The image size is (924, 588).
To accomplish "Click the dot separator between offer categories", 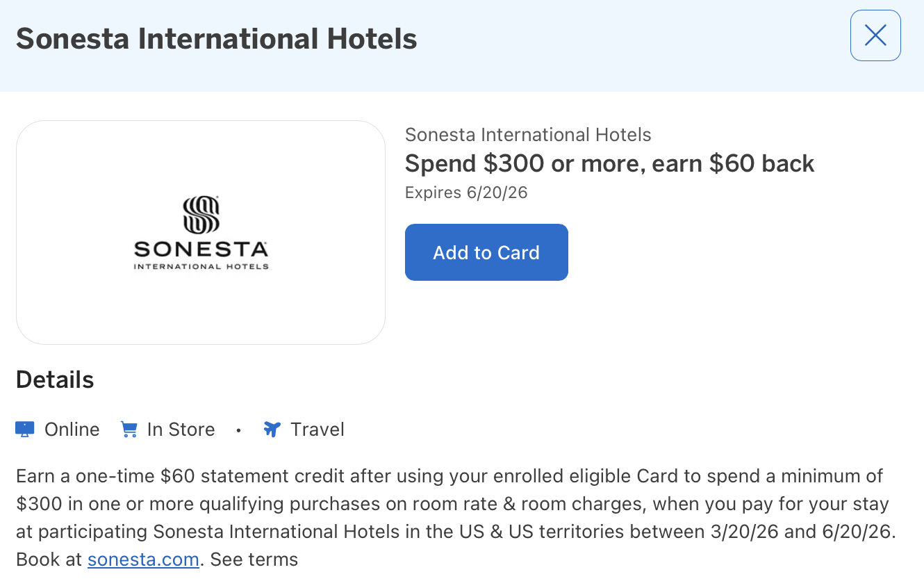I will [238, 431].
